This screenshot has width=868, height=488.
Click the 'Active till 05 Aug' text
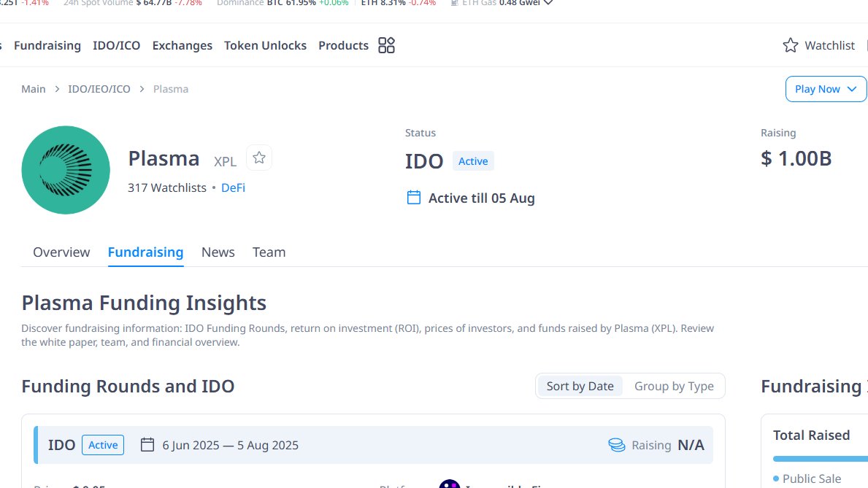tap(482, 198)
